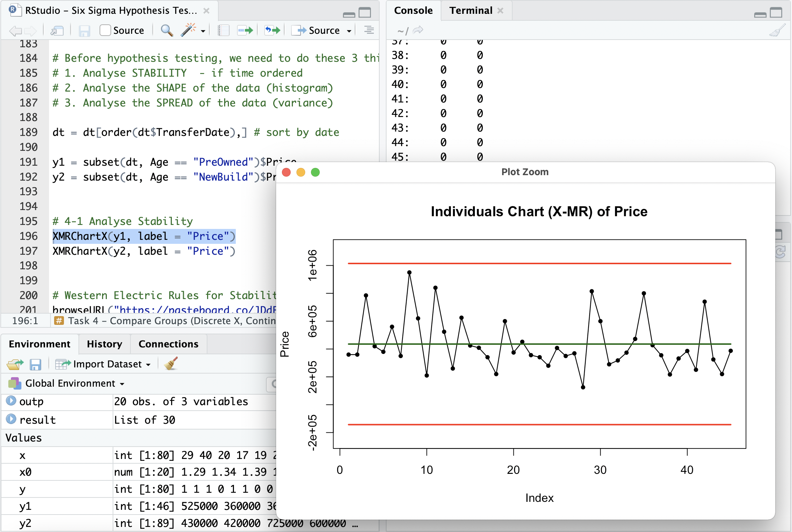Clear environment objects with broom icon
This screenshot has width=792, height=532.
tap(171, 364)
